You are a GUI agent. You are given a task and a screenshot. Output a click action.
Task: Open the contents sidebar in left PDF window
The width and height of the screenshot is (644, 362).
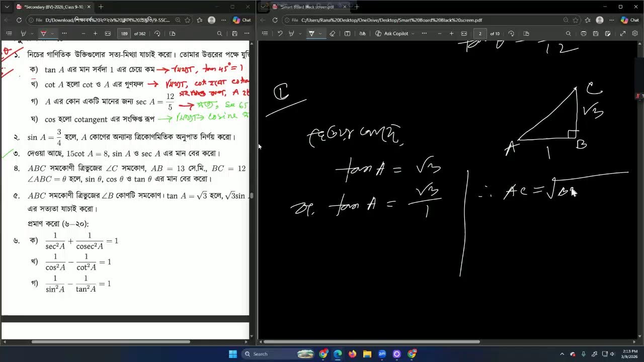(9, 33)
